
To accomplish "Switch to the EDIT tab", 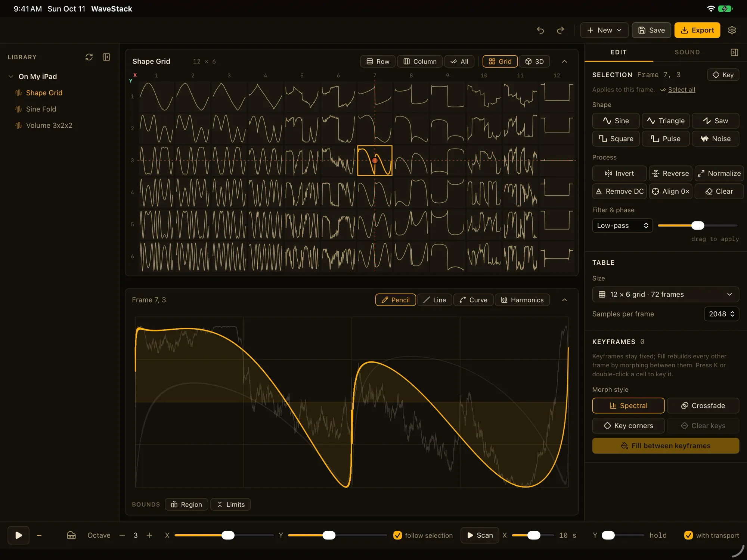I will (619, 52).
